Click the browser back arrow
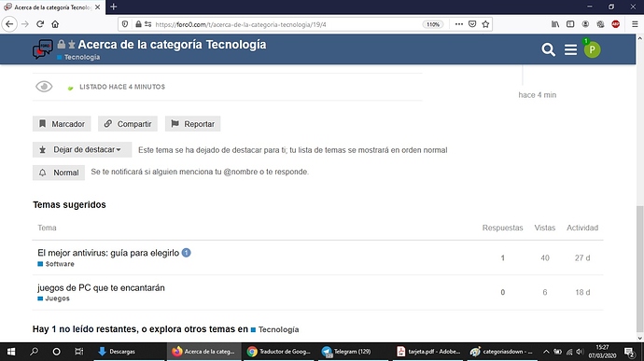The height and width of the screenshot is (361, 644). tap(9, 24)
